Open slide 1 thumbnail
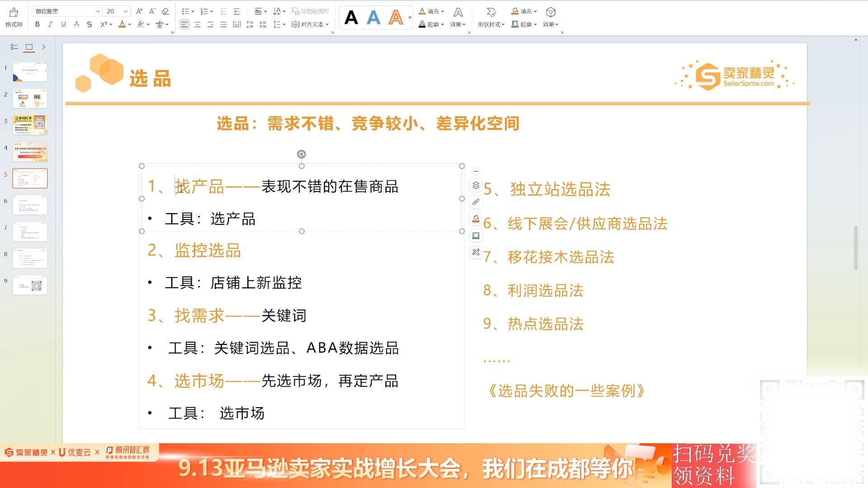The image size is (868, 488). coord(30,71)
